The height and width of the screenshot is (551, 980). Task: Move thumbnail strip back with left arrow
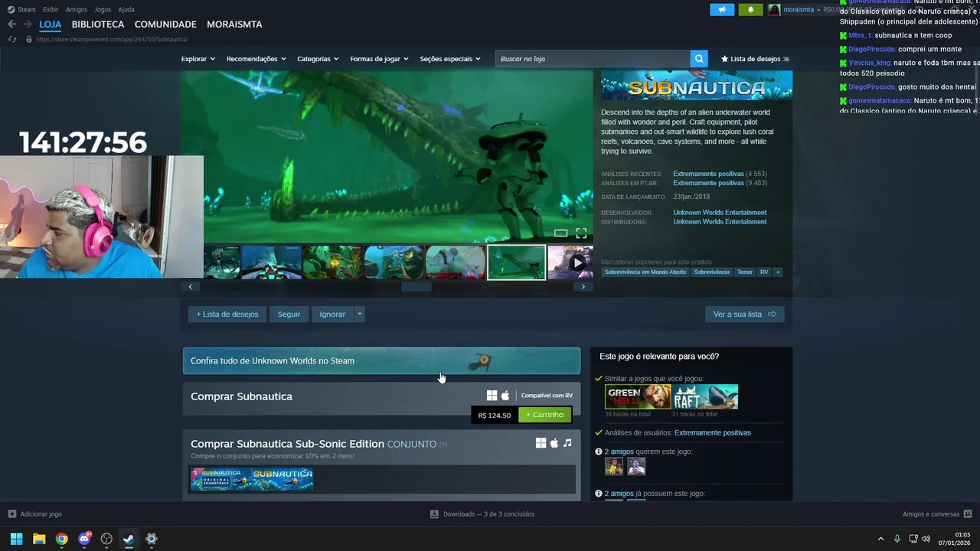point(190,286)
